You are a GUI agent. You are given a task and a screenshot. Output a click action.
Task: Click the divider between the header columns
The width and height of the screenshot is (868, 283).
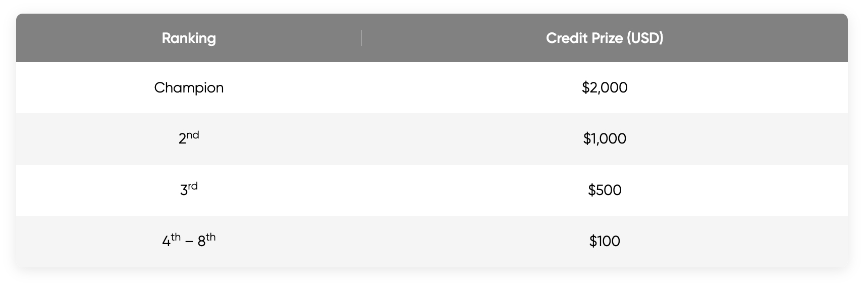(x=361, y=38)
